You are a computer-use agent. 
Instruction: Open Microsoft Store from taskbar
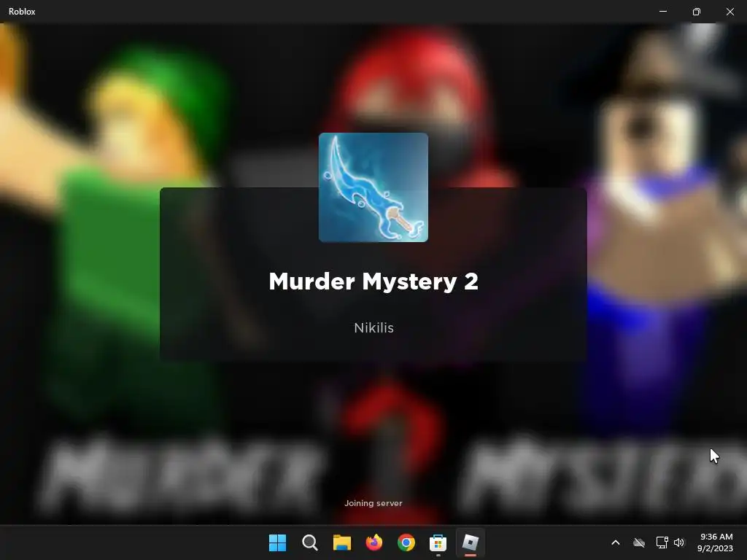[438, 542]
